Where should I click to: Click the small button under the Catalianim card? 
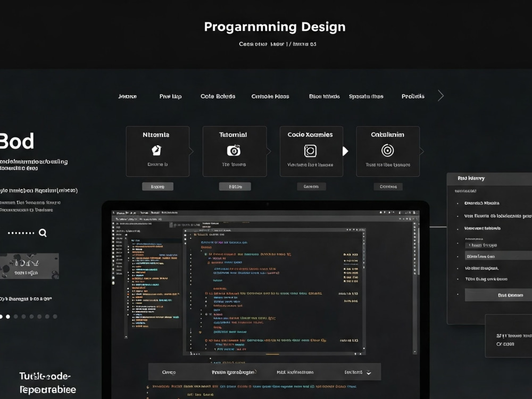point(388,187)
